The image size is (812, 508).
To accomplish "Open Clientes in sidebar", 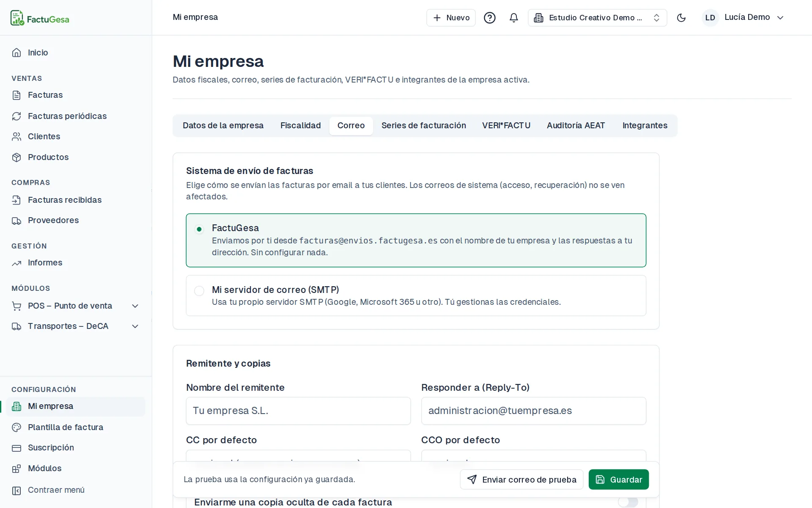I will coord(76,136).
